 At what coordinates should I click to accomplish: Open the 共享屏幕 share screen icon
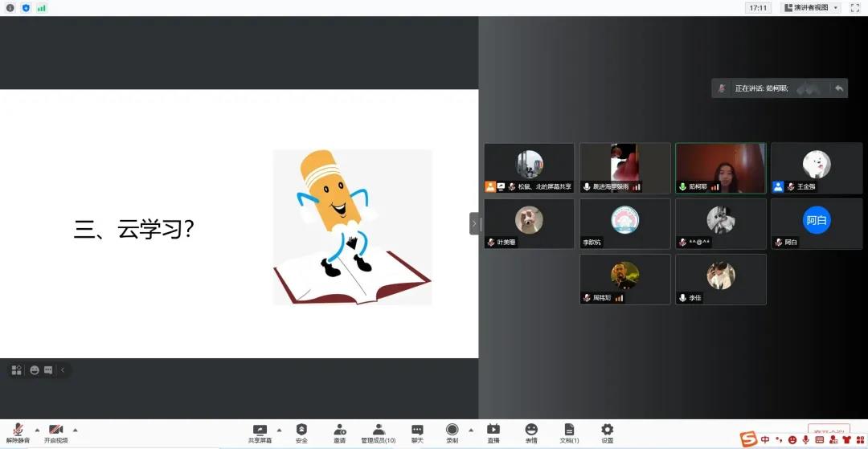260,431
